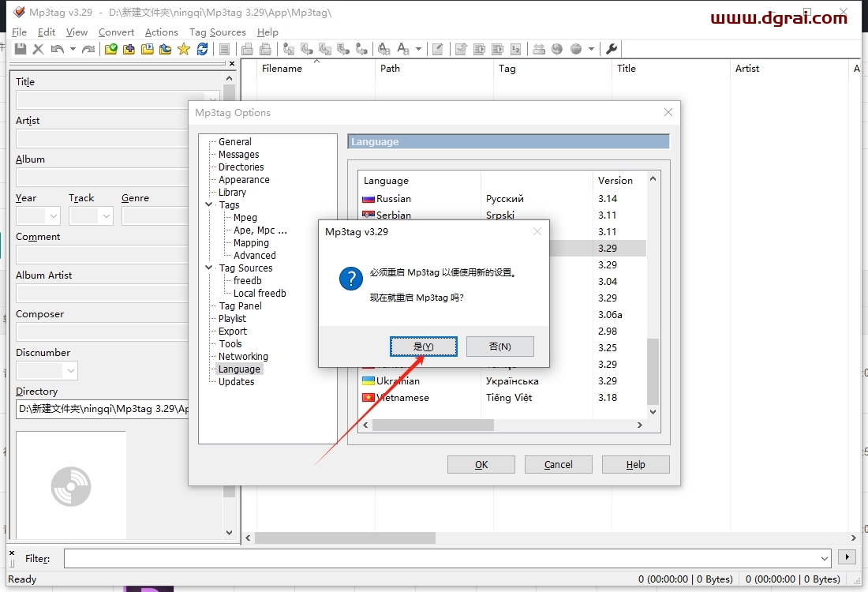This screenshot has width=868, height=592.
Task: Click the blue Refresh arrows icon
Action: pyautogui.click(x=203, y=49)
